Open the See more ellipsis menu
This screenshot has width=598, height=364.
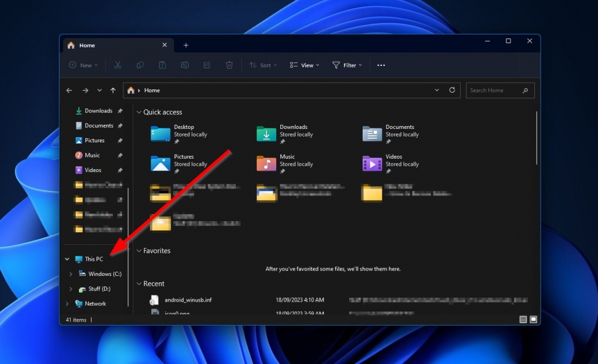point(381,65)
